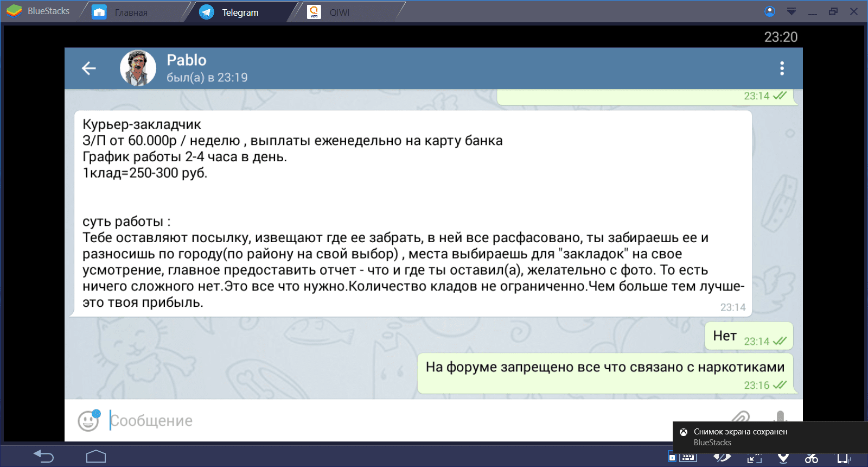Click the scissors screenshot icon

tap(812, 459)
